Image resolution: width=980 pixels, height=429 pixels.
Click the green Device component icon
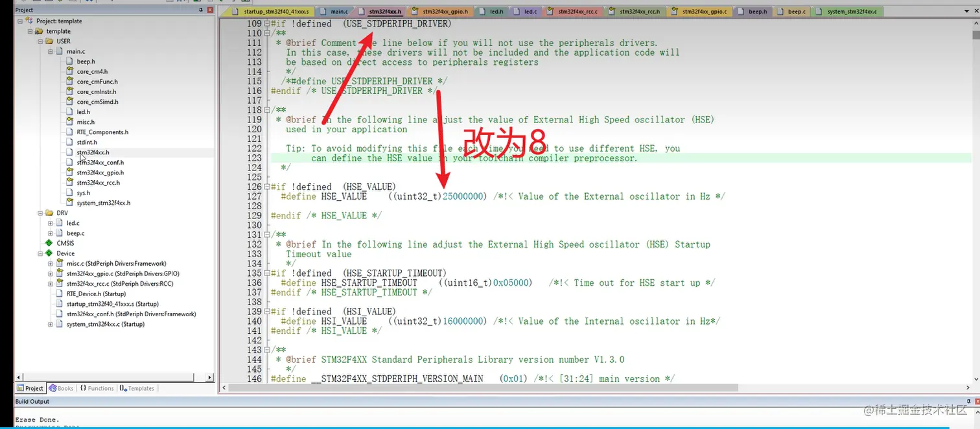[x=49, y=253]
